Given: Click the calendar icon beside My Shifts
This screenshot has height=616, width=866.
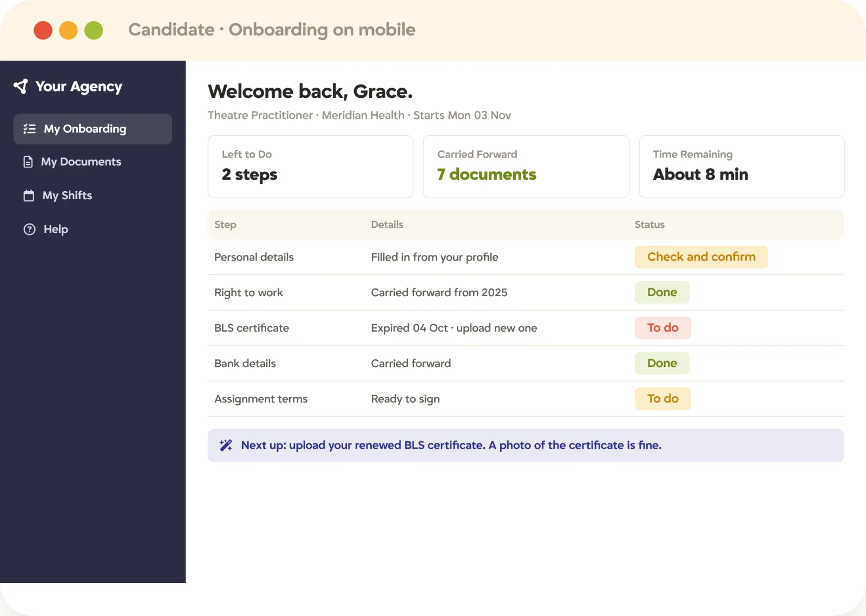Looking at the screenshot, I should tap(29, 195).
